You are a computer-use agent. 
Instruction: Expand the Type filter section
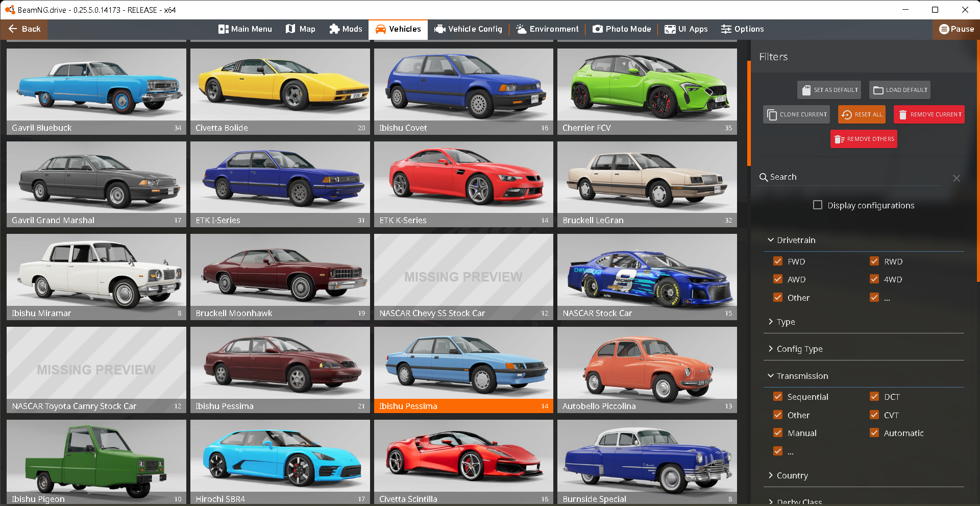pos(864,322)
